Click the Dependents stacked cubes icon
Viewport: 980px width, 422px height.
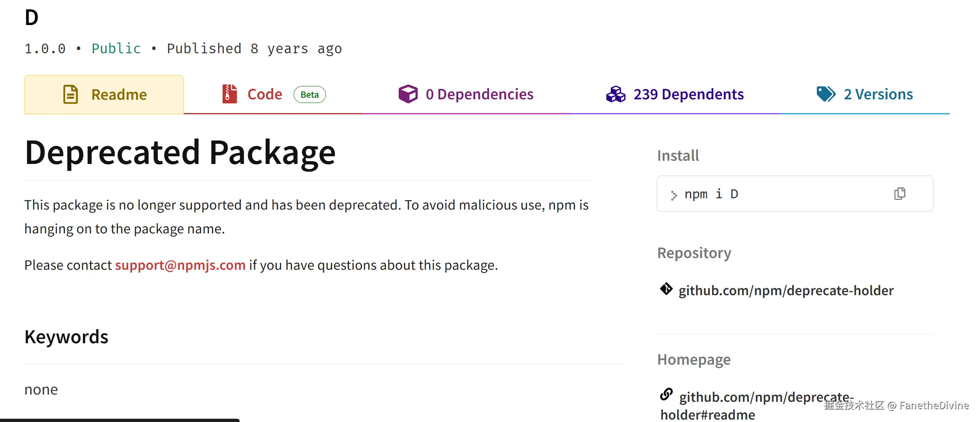(x=616, y=94)
